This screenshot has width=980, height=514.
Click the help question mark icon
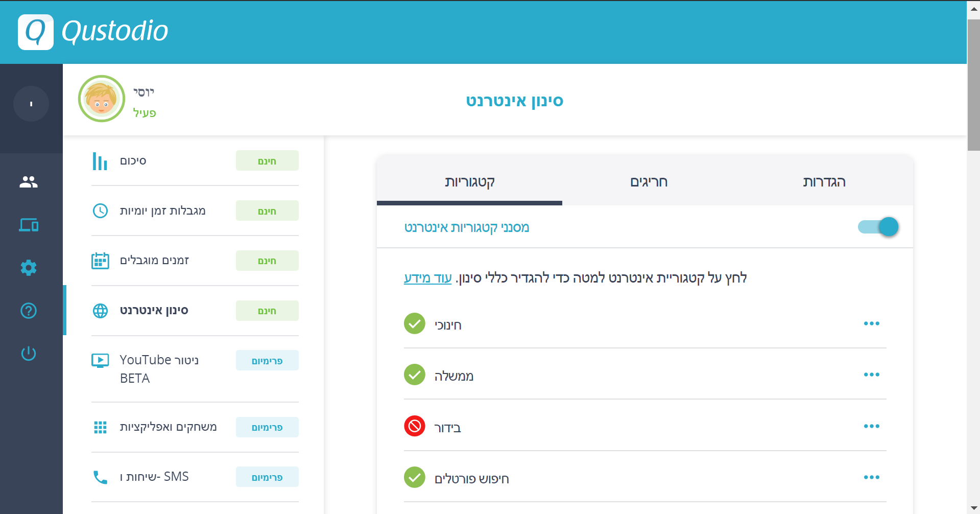point(29,310)
